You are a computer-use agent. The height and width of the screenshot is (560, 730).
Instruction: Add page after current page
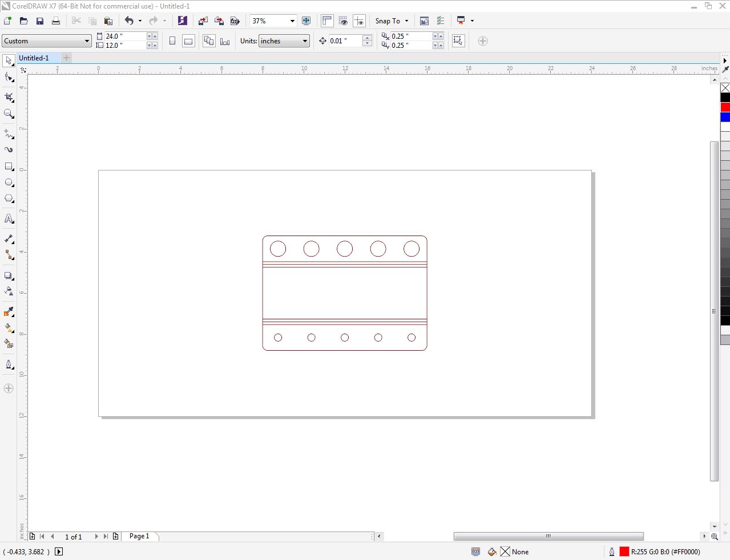[116, 537]
